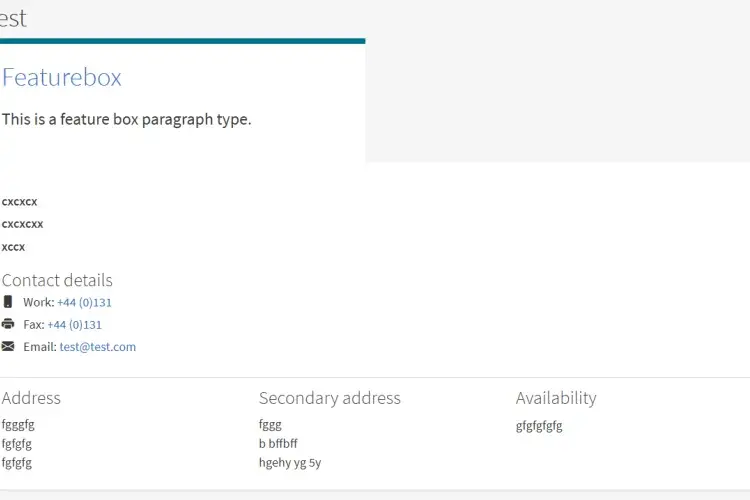The image size is (750, 500).
Task: Click the Featurebox heading
Action: pos(62,78)
